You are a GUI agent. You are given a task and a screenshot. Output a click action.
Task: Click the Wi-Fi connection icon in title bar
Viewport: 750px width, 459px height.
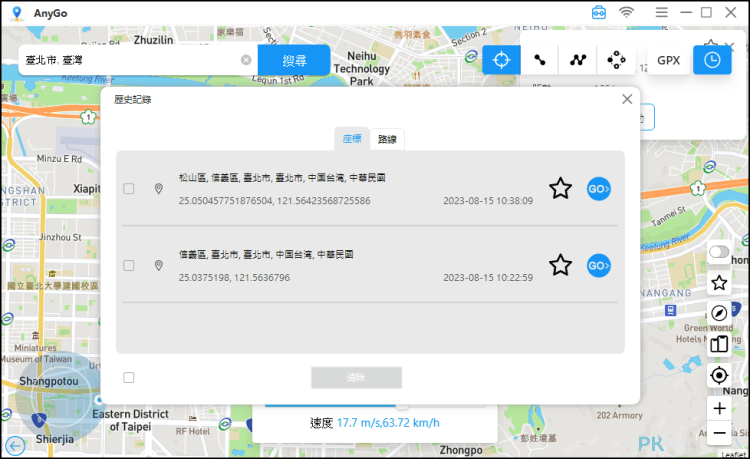627,12
